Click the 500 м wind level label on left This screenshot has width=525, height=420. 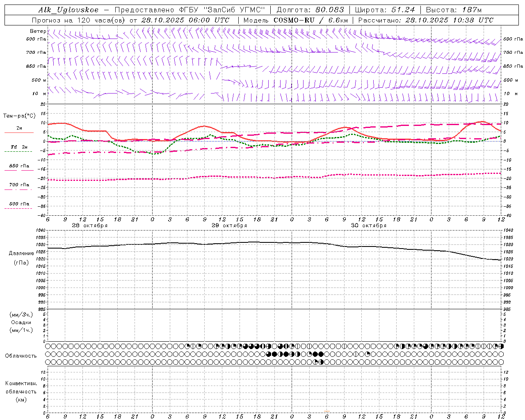pyautogui.click(x=39, y=80)
